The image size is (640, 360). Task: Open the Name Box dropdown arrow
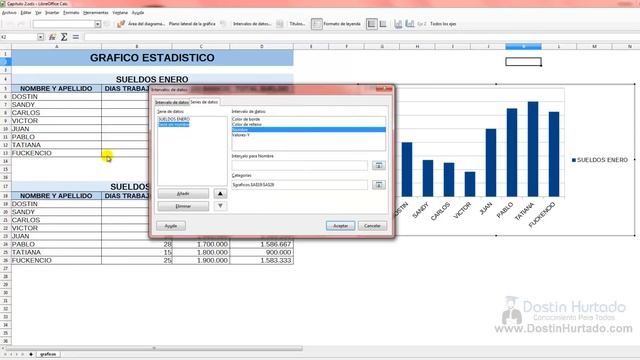[x=40, y=37]
